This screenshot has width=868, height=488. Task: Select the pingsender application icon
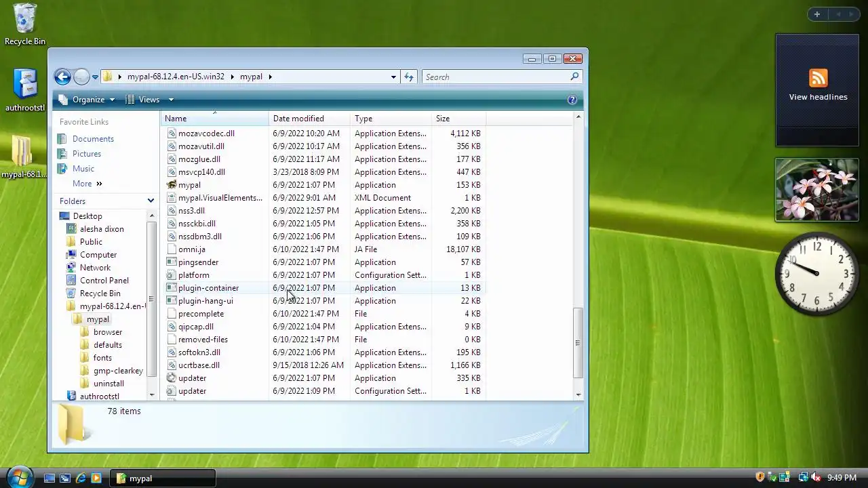point(172,262)
